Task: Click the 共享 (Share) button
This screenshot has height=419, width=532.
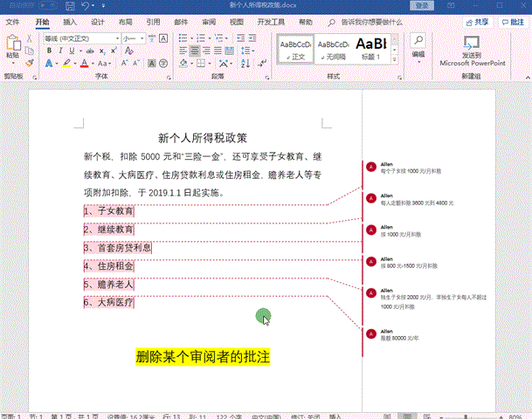Action: pyautogui.click(x=478, y=22)
